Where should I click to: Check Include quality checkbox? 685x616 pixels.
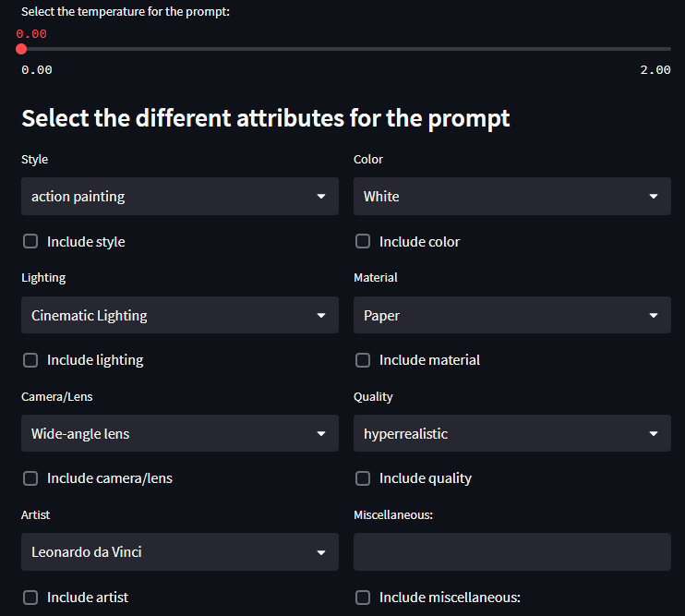[363, 478]
